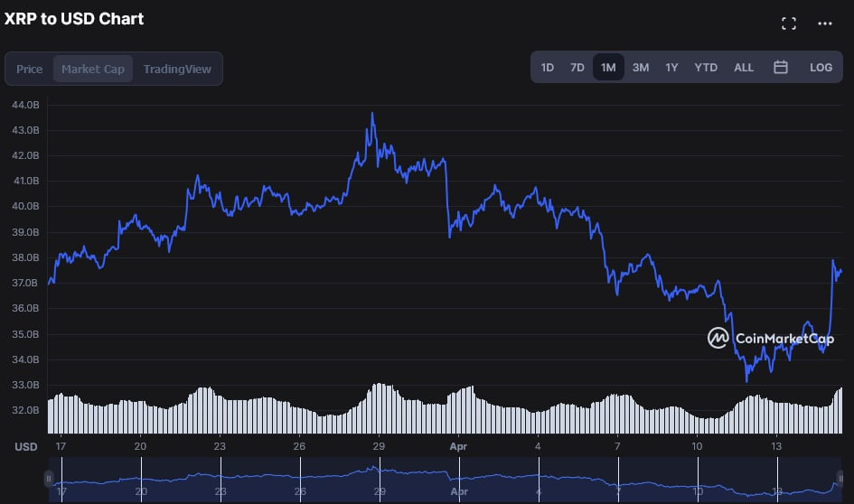This screenshot has width=854, height=504.
Task: Select the 7D time range
Action: click(577, 68)
